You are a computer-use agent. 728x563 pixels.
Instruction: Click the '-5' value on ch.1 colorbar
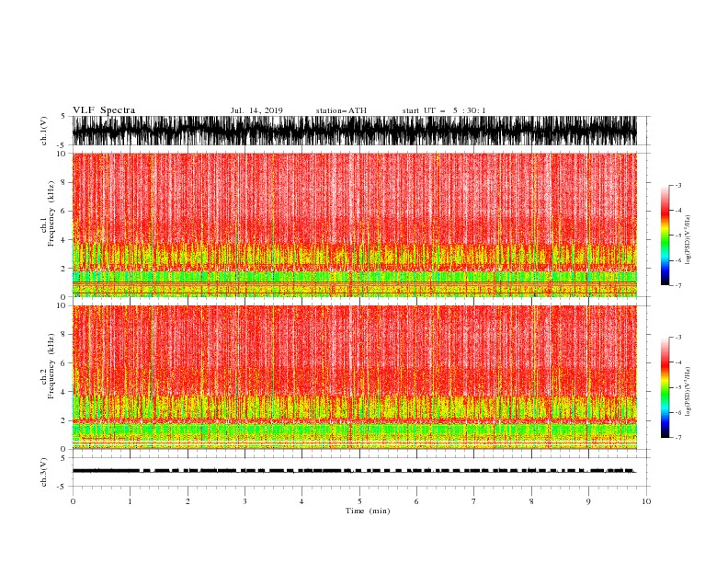point(678,236)
